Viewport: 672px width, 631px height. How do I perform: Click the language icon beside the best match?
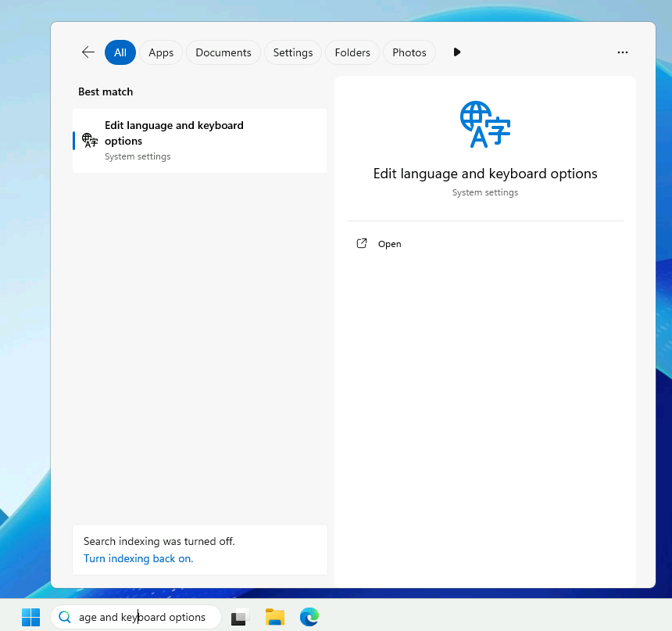pyautogui.click(x=91, y=141)
